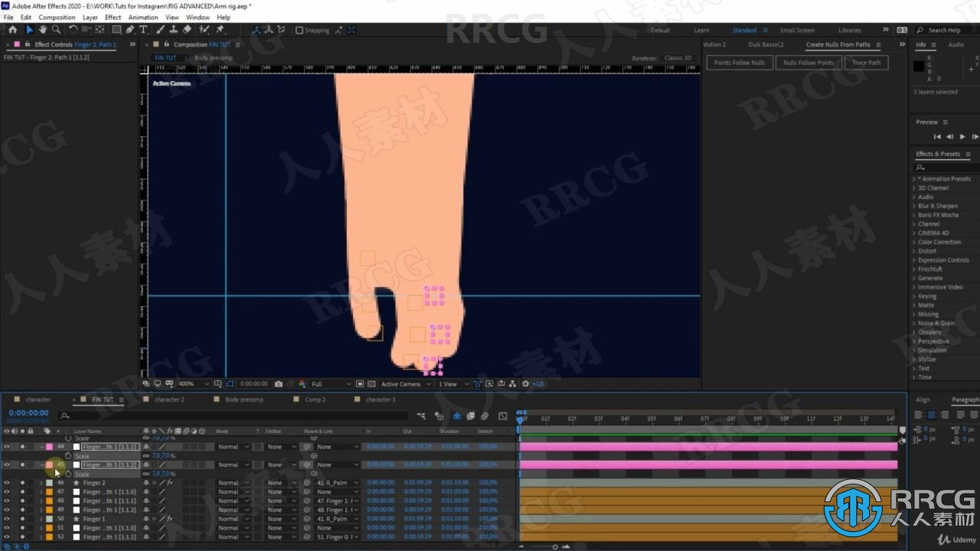This screenshot has height=551, width=980.
Task: Select the Pan Behind anchor point tool
Action: pyautogui.click(x=100, y=30)
